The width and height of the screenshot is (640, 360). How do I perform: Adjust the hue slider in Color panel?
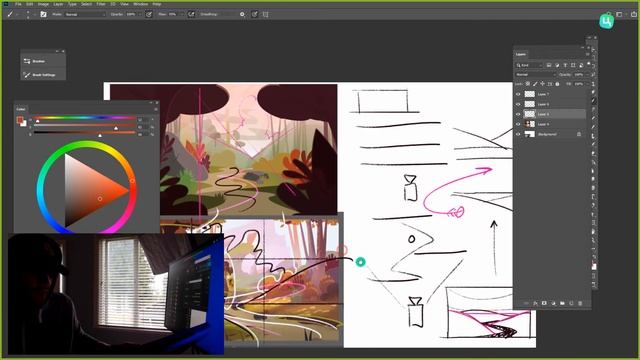[x=84, y=119]
